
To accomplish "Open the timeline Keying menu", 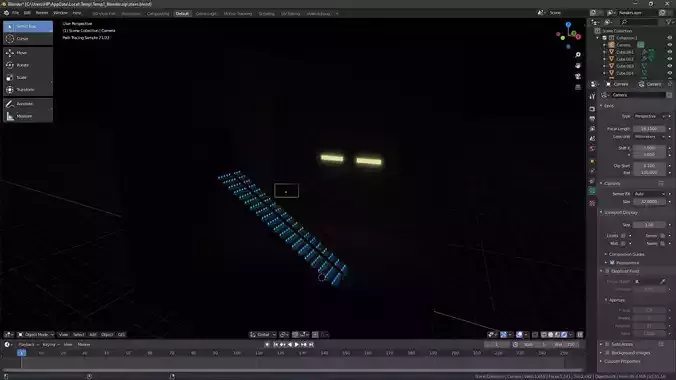I will [x=50, y=345].
